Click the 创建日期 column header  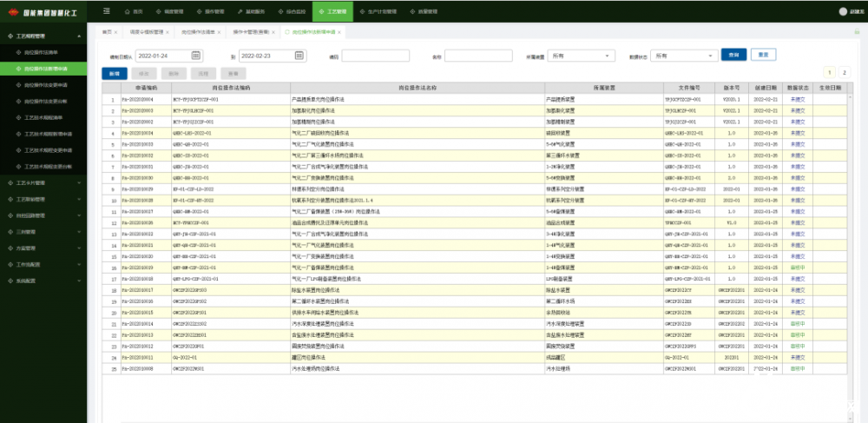click(x=766, y=88)
